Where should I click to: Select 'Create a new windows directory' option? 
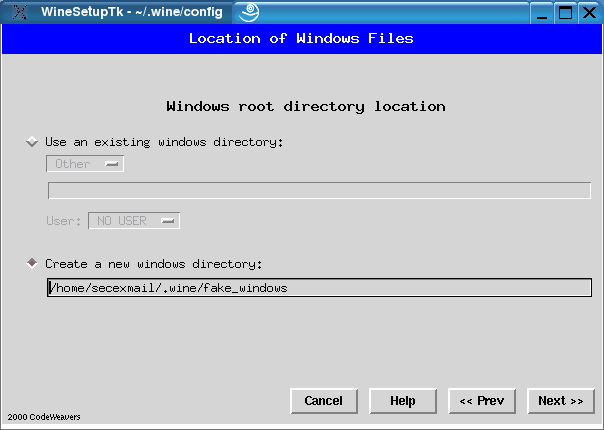tap(32, 263)
